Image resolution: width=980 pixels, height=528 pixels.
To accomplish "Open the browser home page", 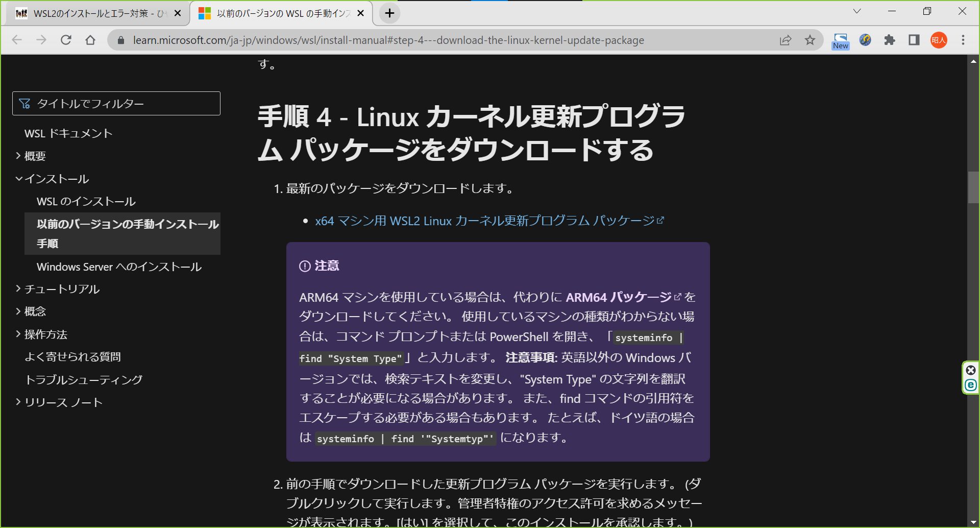I will (90, 40).
